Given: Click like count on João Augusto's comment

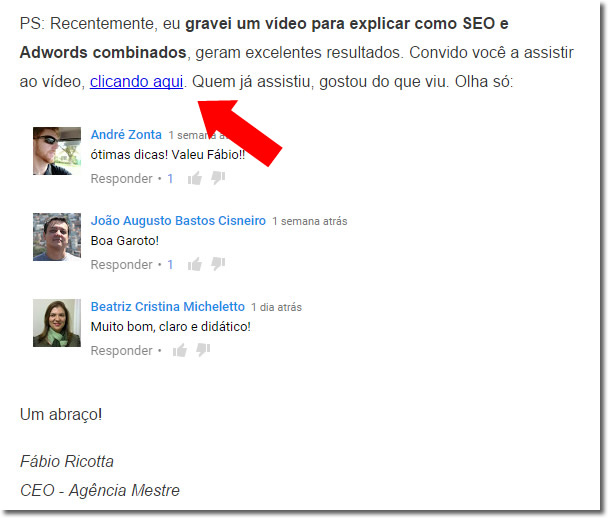Looking at the screenshot, I should (x=172, y=266).
